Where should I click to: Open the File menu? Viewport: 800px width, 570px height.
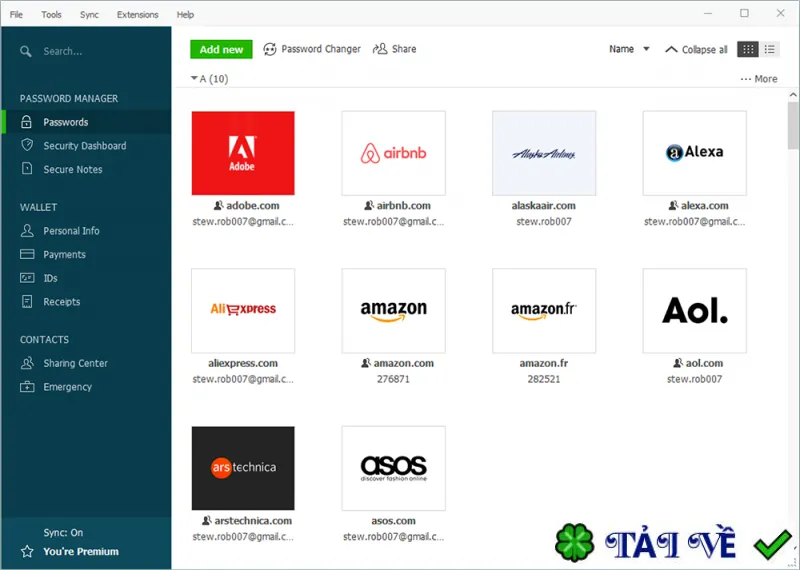point(16,14)
